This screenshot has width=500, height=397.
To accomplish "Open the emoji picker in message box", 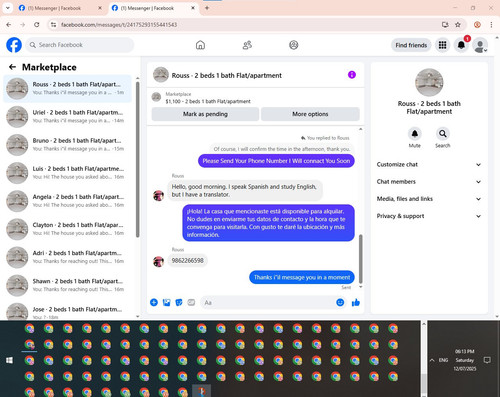I will 340,302.
